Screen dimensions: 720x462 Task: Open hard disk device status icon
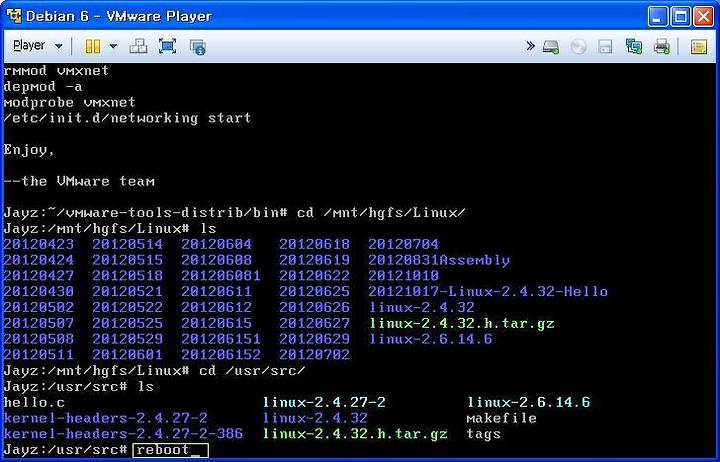coord(551,46)
